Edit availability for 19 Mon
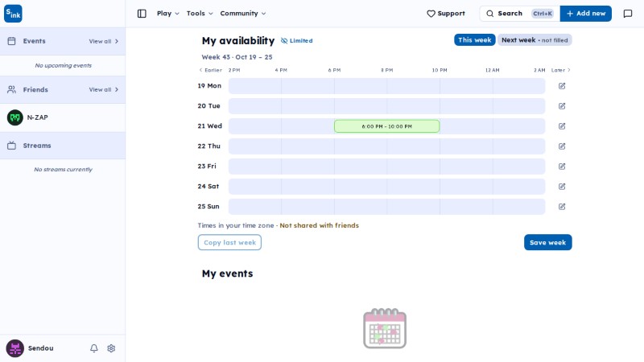644x362 pixels. (x=562, y=86)
